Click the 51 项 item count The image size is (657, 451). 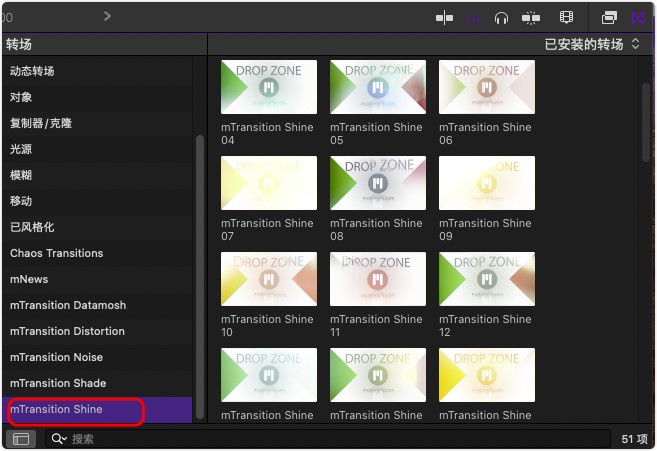634,439
